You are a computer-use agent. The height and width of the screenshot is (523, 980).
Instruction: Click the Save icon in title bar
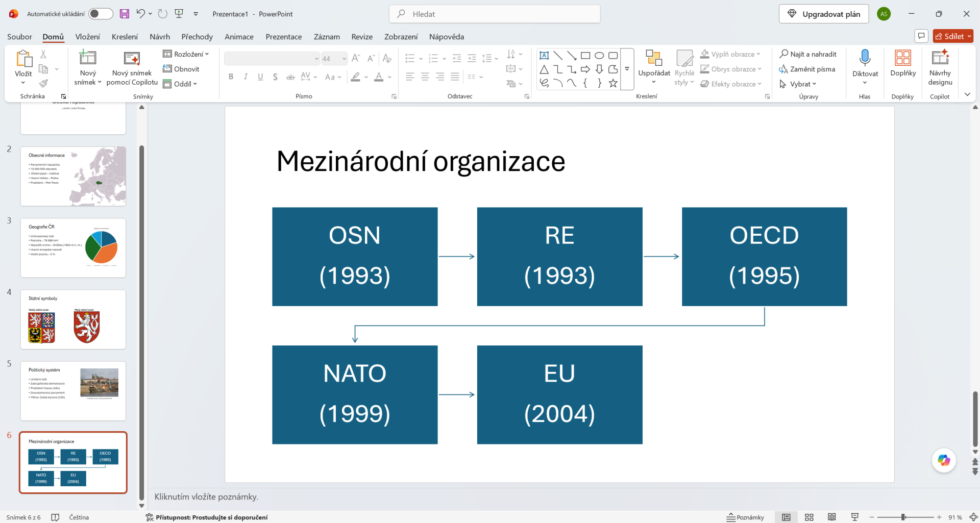[x=125, y=14]
